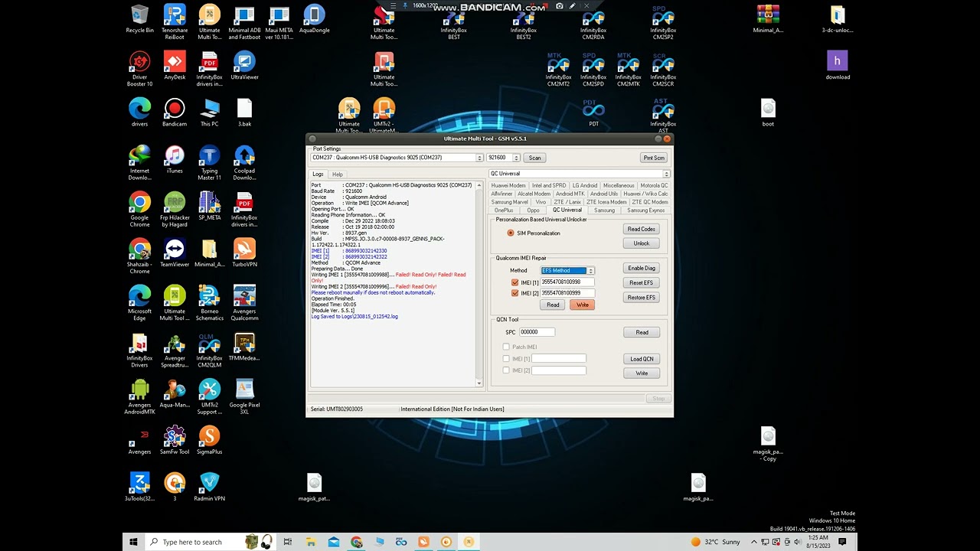Open the AnyDesk desktop shortcut
The image size is (980, 551).
pyautogui.click(x=175, y=63)
